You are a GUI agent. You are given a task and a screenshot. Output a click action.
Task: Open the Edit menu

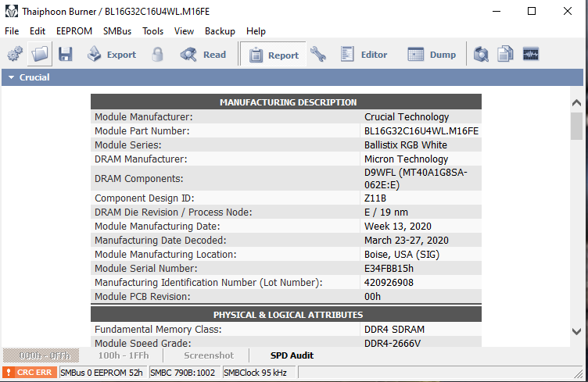(x=38, y=31)
